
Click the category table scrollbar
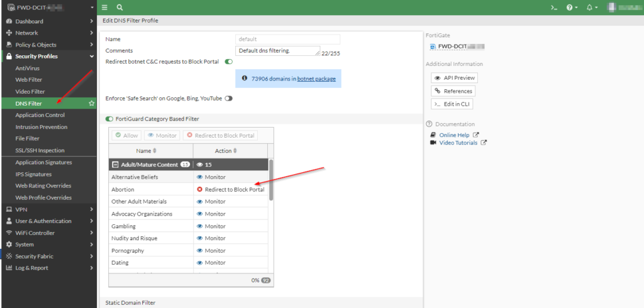click(270, 180)
